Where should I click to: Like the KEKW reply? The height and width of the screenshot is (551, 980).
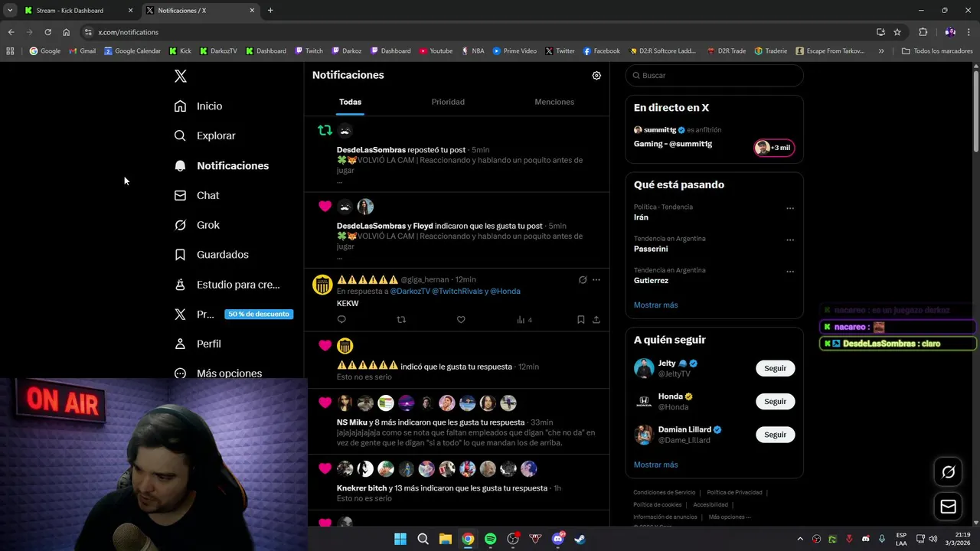click(x=461, y=320)
